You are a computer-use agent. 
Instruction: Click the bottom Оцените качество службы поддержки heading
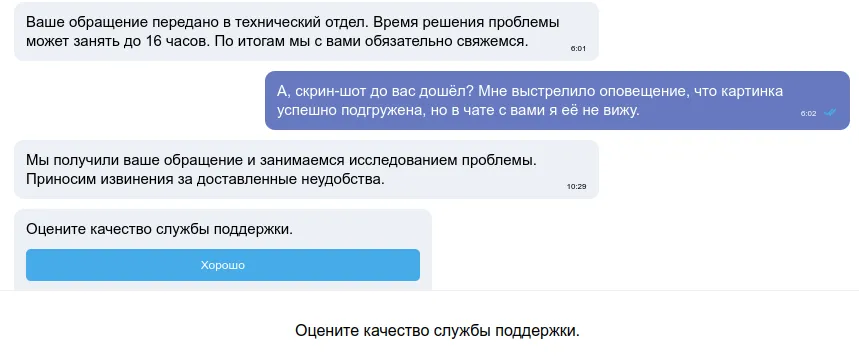point(437,331)
